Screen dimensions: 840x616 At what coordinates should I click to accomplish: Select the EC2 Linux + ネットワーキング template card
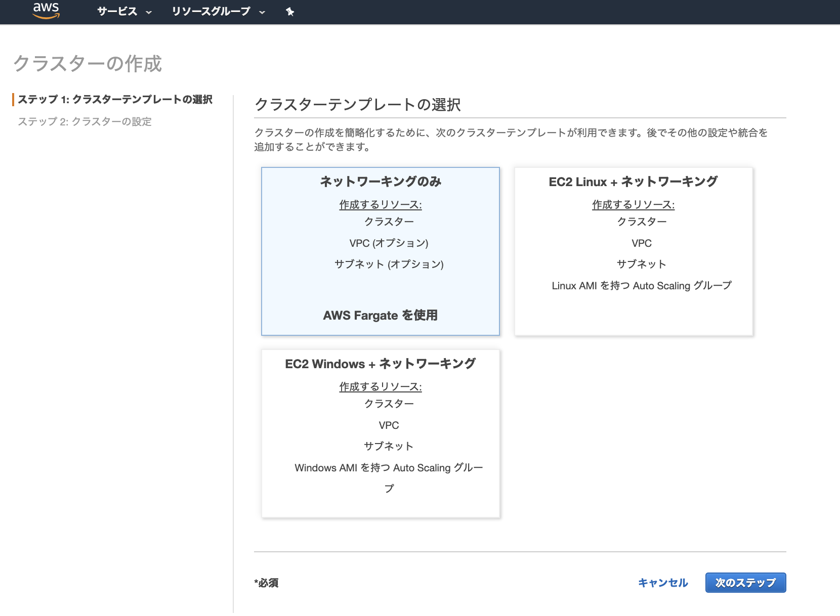point(634,251)
